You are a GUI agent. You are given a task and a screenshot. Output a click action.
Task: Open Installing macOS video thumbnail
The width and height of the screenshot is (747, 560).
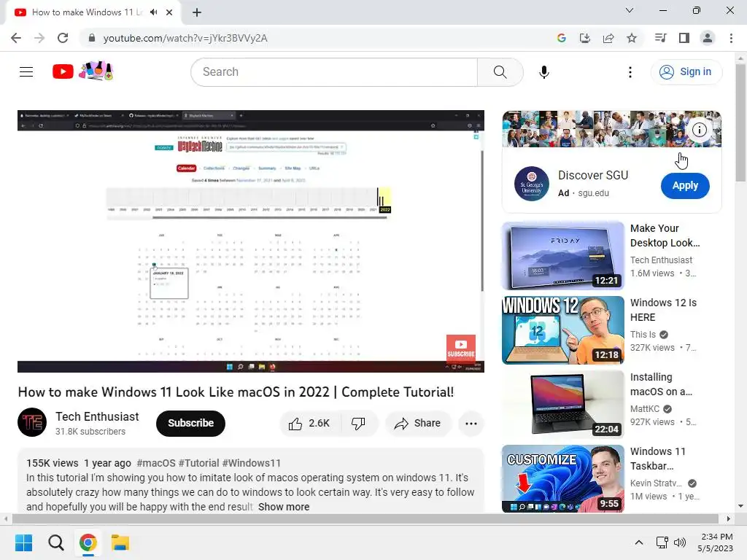click(x=562, y=404)
